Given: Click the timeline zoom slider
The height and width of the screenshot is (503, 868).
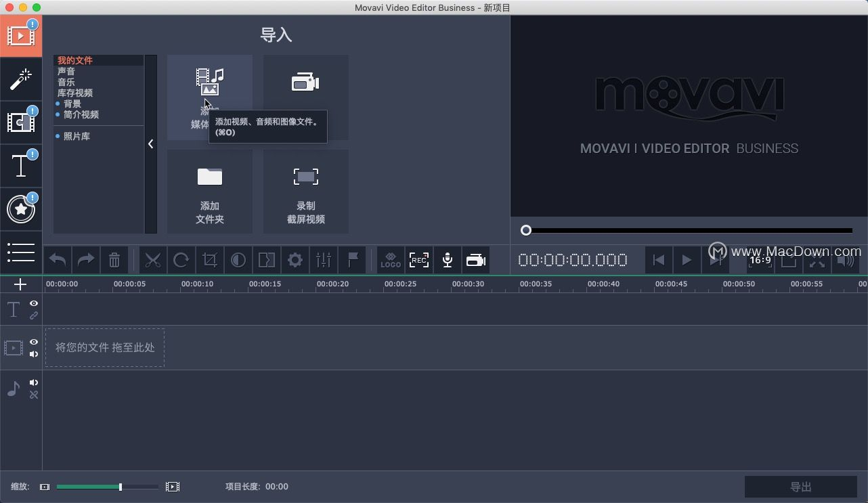Looking at the screenshot, I should click(107, 487).
